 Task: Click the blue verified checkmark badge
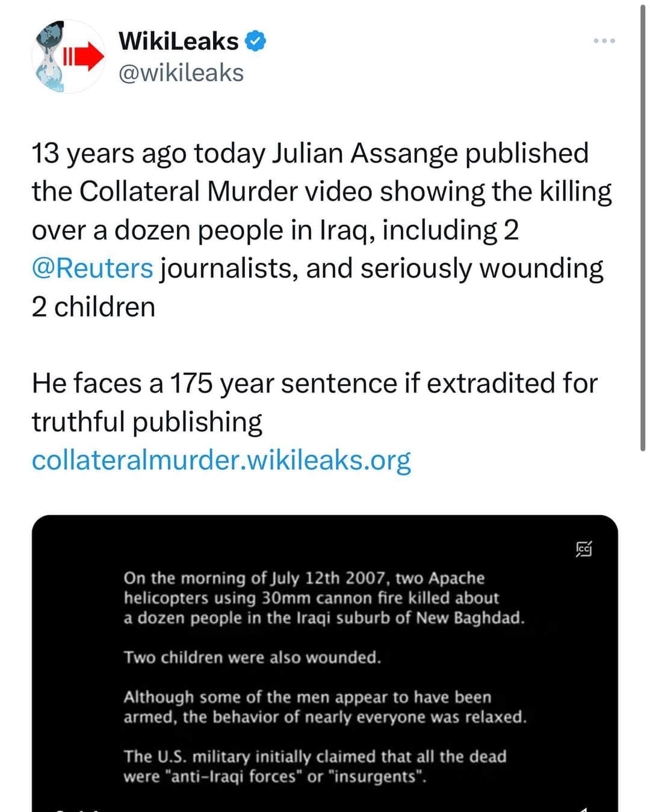pos(256,41)
